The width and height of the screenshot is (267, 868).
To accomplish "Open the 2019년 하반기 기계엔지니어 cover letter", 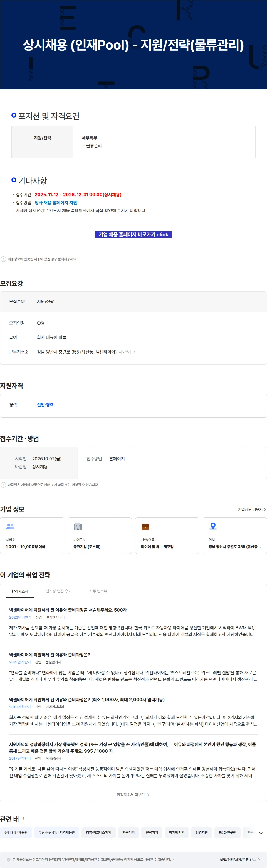I will pos(133,712).
